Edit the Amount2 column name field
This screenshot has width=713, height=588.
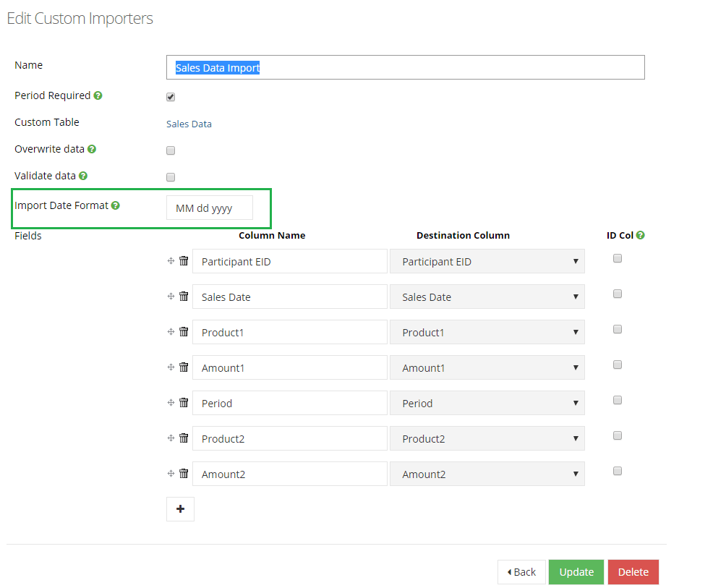[x=290, y=474]
